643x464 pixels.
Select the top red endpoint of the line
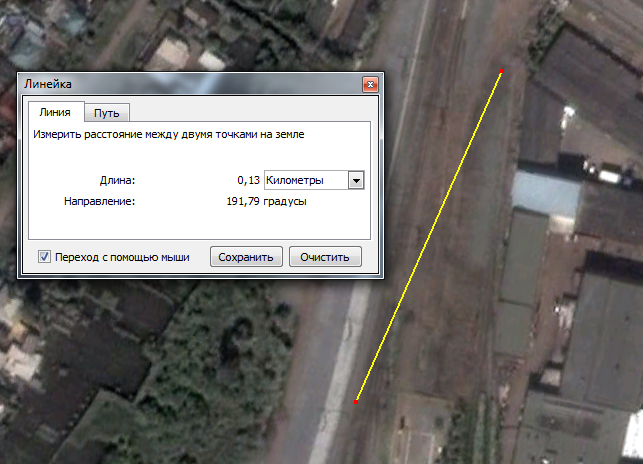click(501, 72)
